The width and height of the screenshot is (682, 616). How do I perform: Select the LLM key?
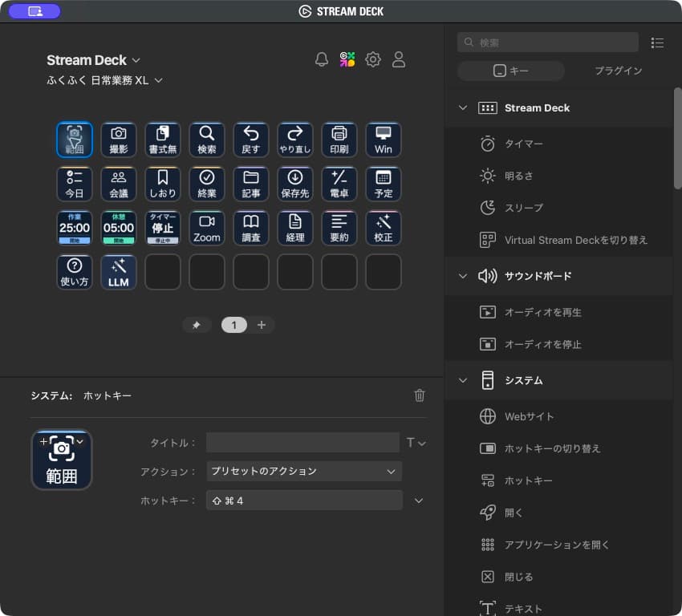point(118,272)
